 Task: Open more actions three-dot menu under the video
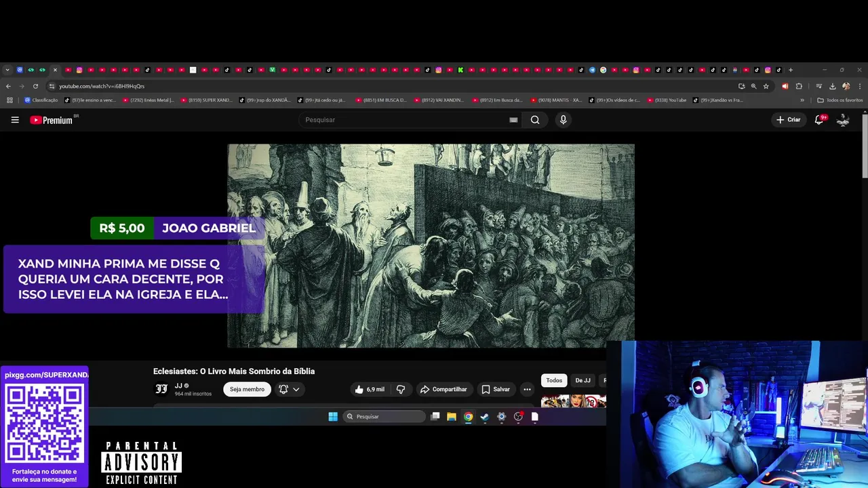527,389
